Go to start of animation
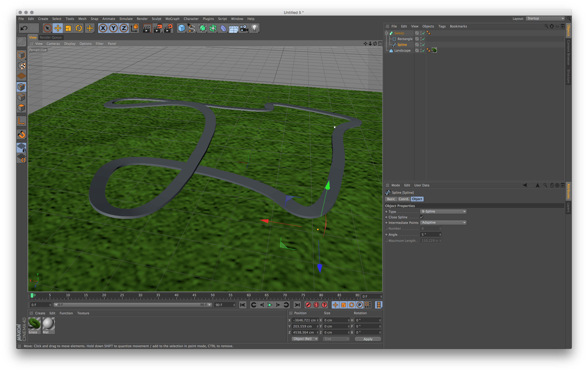The width and height of the screenshot is (588, 372). (243, 305)
